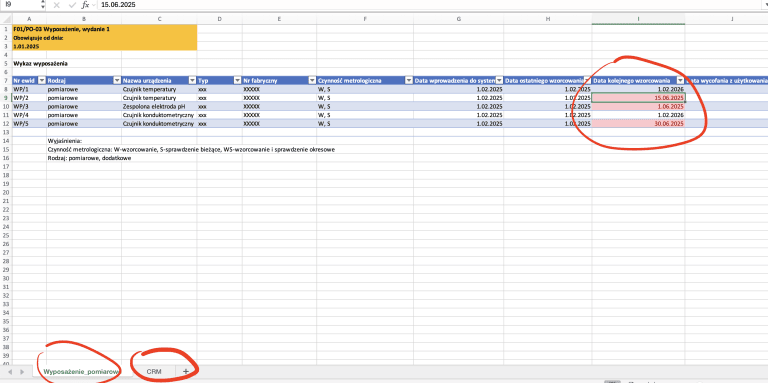Screen dimensions: 768x383
Task: Go to next sheet using right arrow
Action: [22, 372]
